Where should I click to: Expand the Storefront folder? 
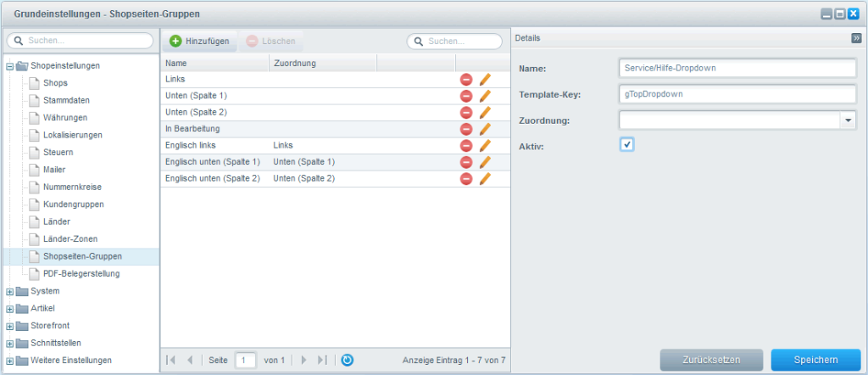(10, 326)
